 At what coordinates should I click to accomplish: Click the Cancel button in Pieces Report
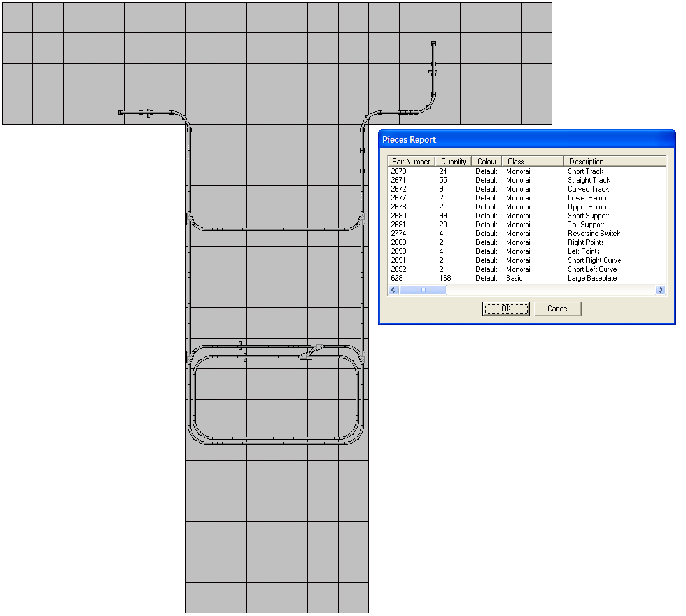[557, 309]
